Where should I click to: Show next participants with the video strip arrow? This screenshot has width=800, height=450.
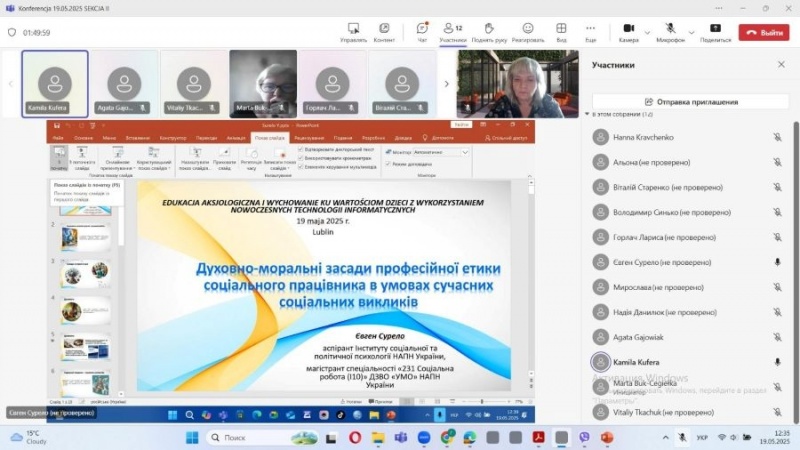(x=447, y=84)
